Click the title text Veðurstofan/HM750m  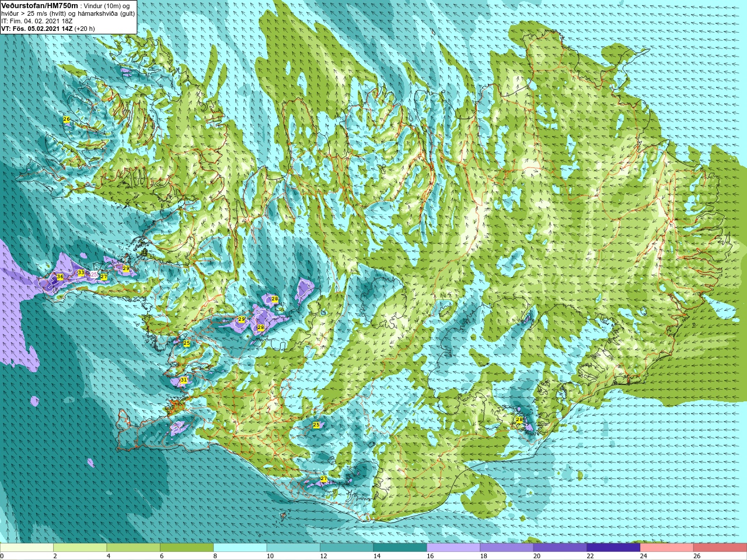39,6
